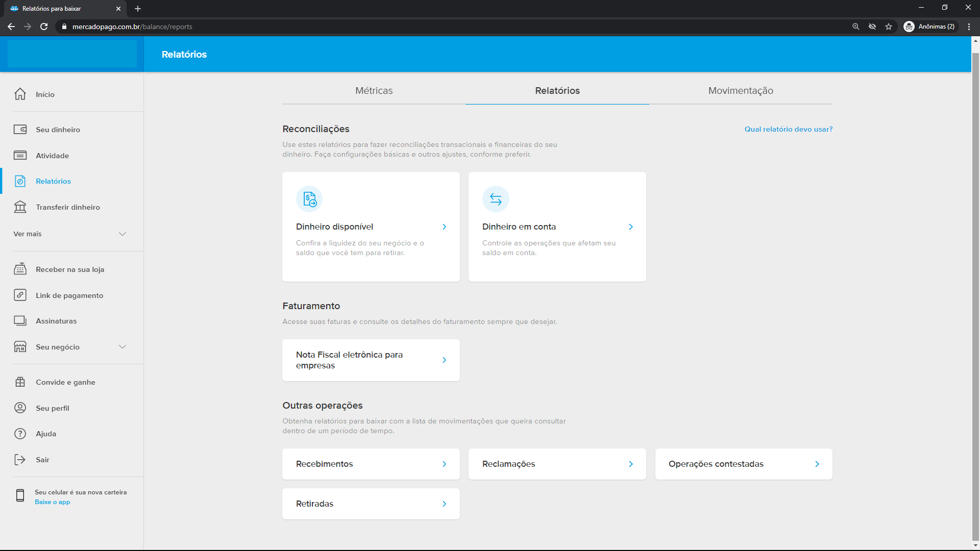Open Dinheiro em conta report title
This screenshot has height=551, width=980.
click(x=519, y=227)
